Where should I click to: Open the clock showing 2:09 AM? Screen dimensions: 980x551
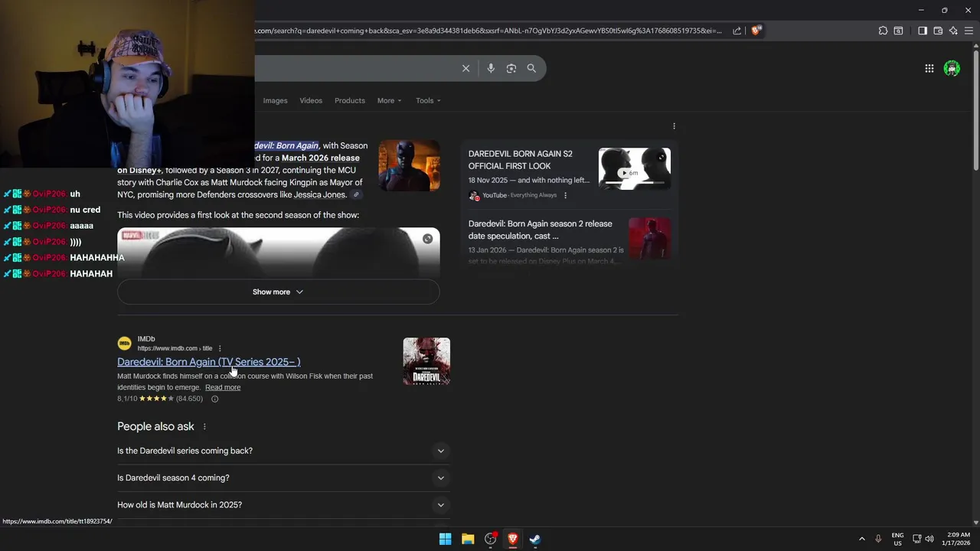pos(955,539)
